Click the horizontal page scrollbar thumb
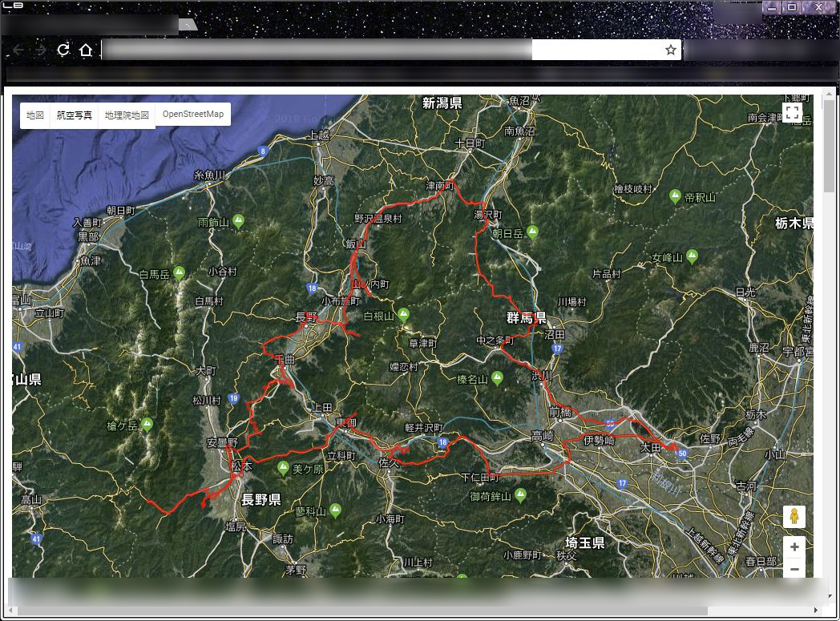Image resolution: width=840 pixels, height=621 pixels. [362, 611]
